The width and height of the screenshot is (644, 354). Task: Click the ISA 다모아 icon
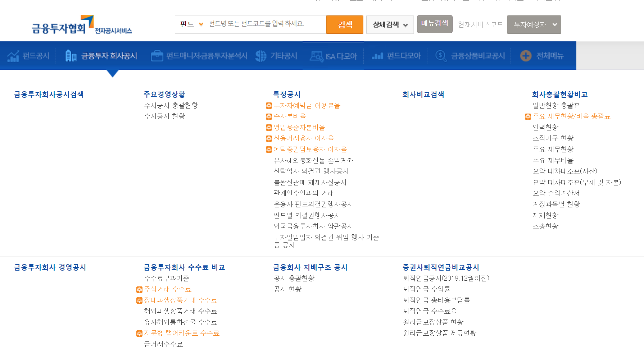tap(317, 56)
